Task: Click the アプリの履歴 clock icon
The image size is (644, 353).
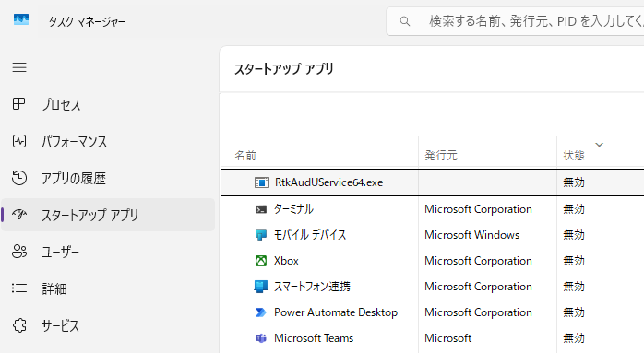Action: click(18, 178)
